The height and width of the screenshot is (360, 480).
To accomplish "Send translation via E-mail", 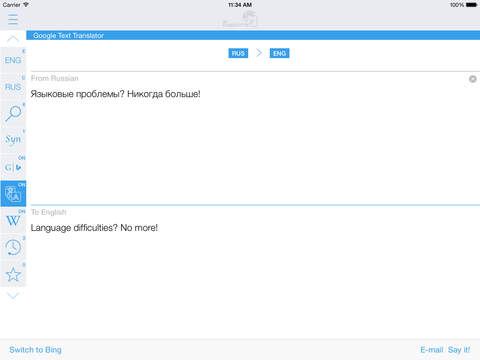I will pos(431,350).
